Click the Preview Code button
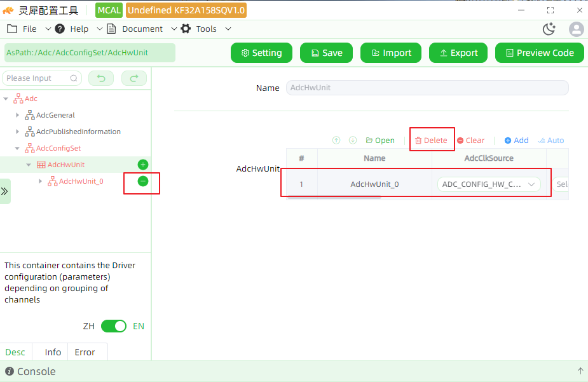This screenshot has width=588, height=382. click(x=540, y=53)
